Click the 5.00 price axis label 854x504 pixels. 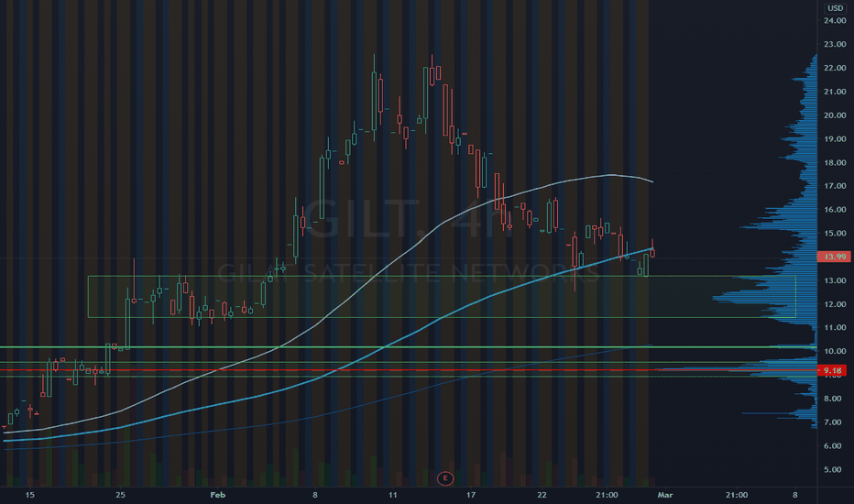point(833,469)
